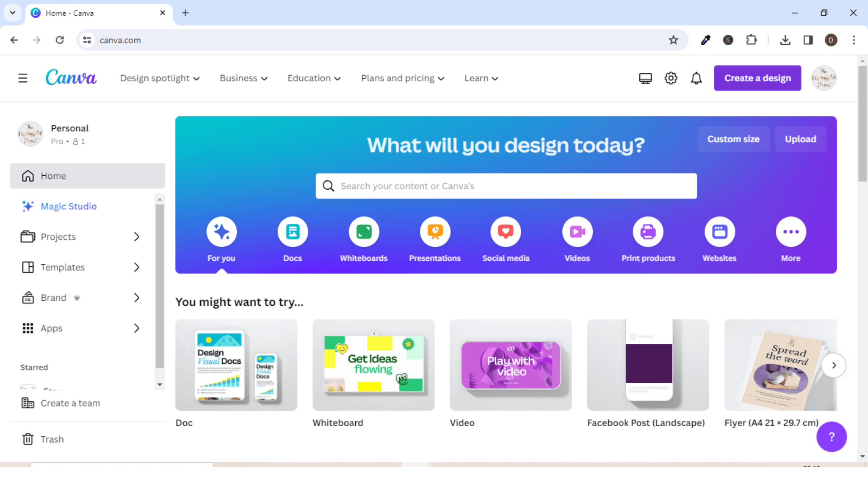The image size is (868, 488).
Task: Click Create a team
Action: [x=70, y=403]
